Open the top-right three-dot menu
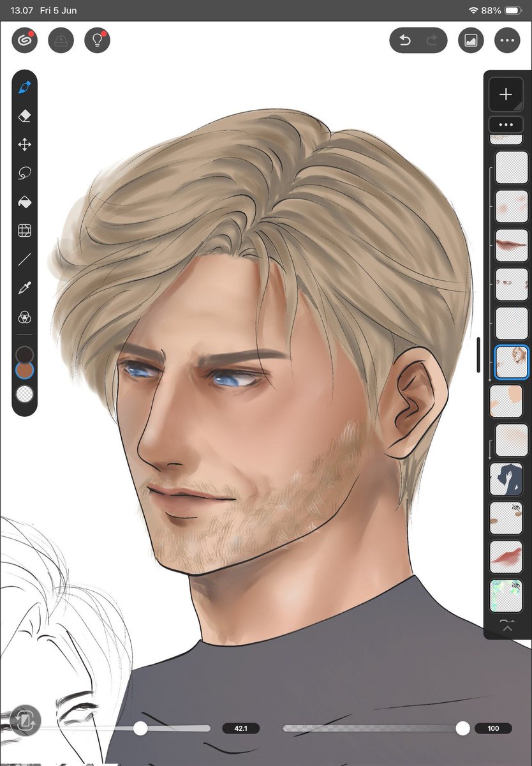 coord(507,40)
